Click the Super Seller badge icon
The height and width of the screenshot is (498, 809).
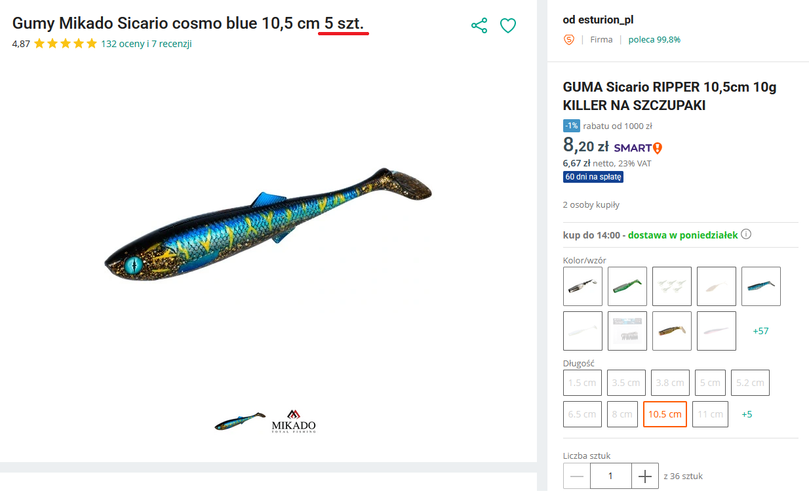click(570, 40)
